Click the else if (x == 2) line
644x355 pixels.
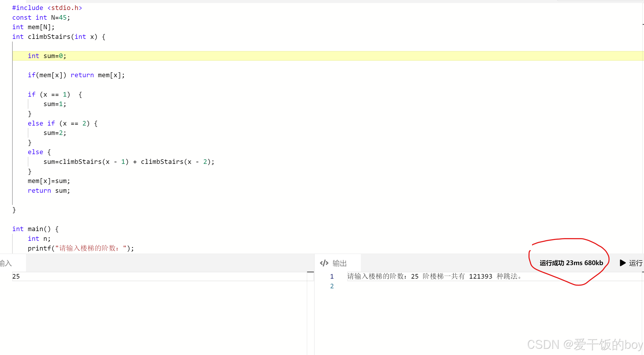pyautogui.click(x=63, y=123)
